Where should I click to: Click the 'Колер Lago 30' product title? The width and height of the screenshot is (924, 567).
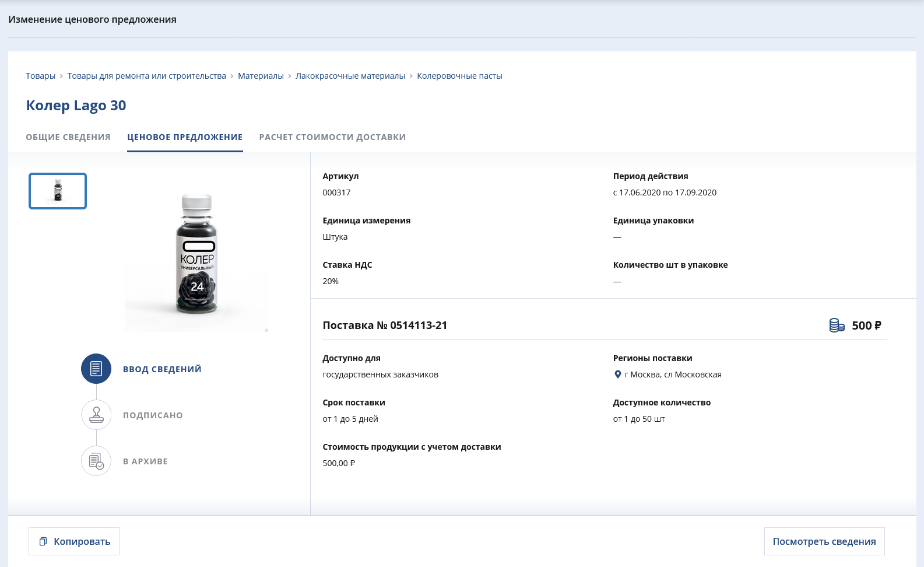(x=76, y=106)
